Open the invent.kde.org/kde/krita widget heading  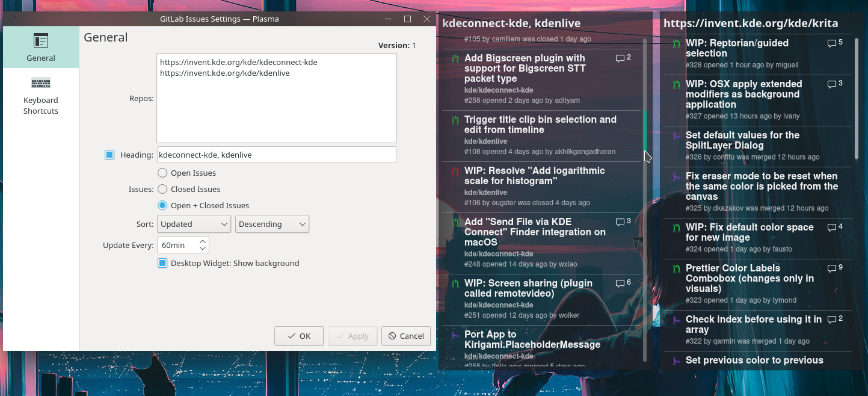click(x=751, y=23)
